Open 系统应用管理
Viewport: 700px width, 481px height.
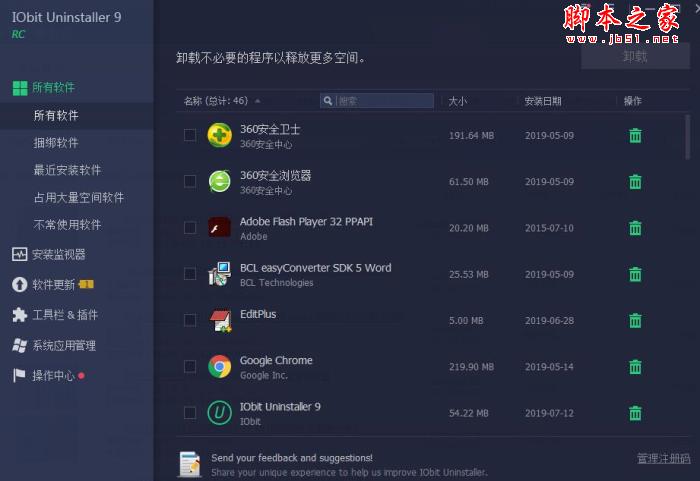64,345
